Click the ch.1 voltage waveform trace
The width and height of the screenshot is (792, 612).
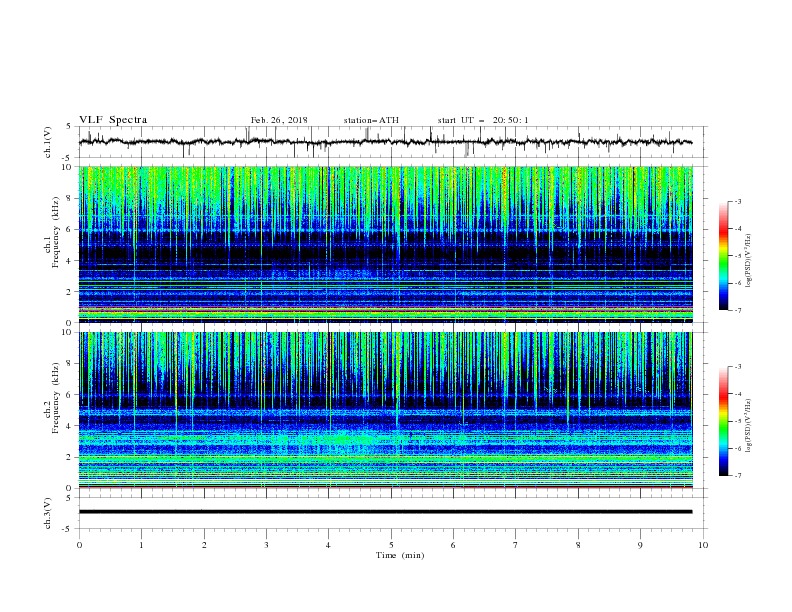(x=385, y=142)
